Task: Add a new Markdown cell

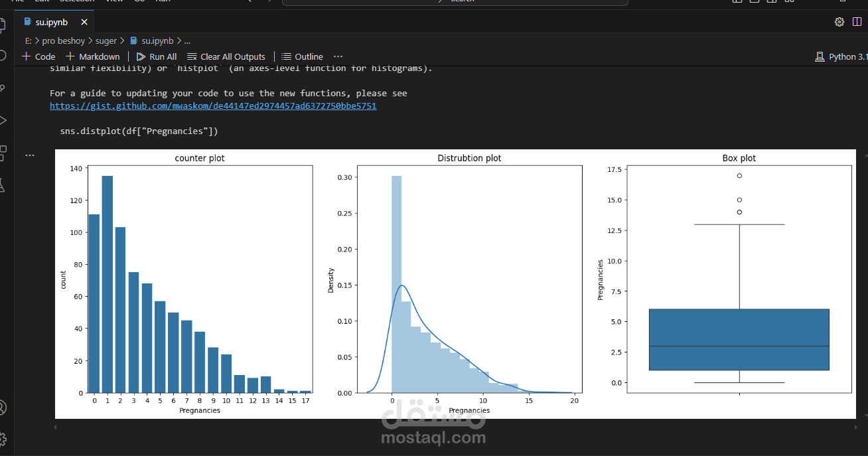Action: [x=93, y=56]
